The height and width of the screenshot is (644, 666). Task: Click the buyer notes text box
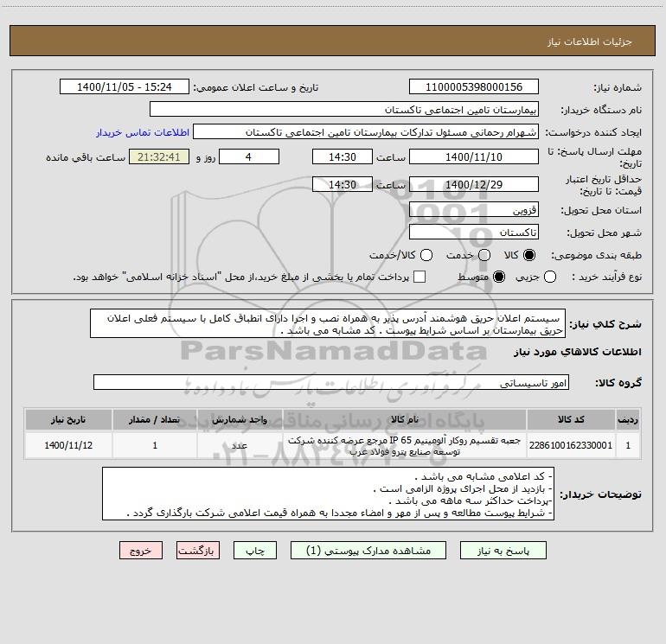click(328, 494)
